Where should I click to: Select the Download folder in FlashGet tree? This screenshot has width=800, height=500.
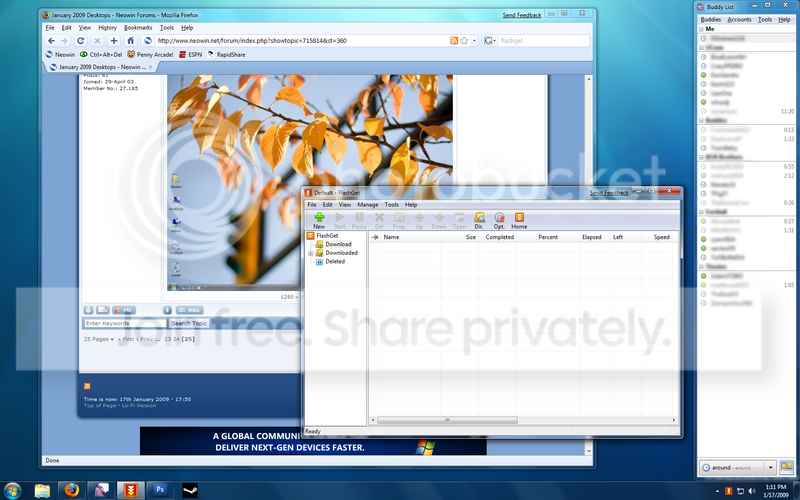point(338,244)
